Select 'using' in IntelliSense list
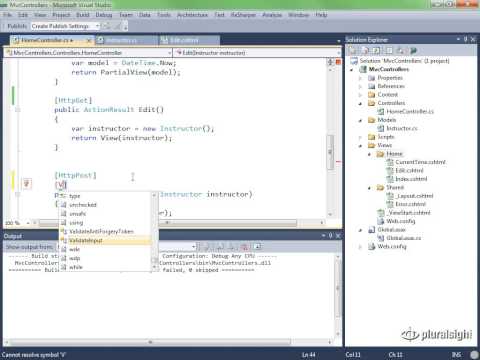This screenshot has width=480, height=360. point(76,222)
